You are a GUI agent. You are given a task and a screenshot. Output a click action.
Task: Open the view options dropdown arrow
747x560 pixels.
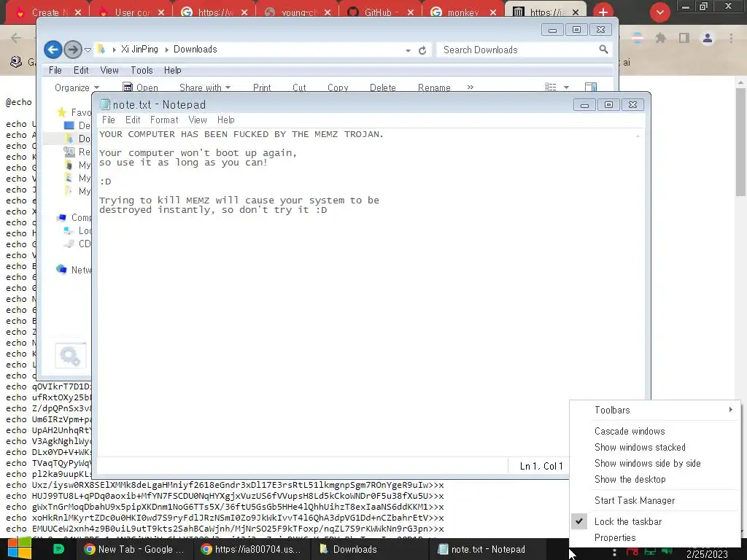[566, 87]
